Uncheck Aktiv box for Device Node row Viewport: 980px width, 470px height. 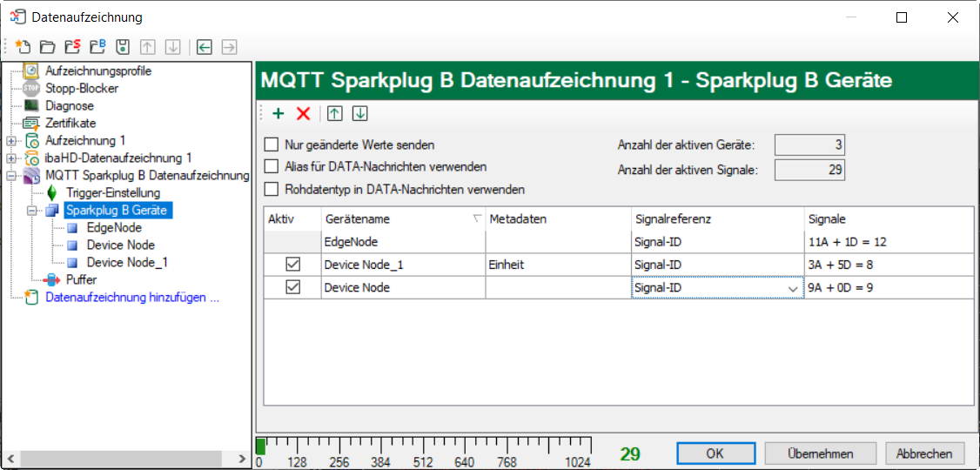pyautogui.click(x=292, y=287)
